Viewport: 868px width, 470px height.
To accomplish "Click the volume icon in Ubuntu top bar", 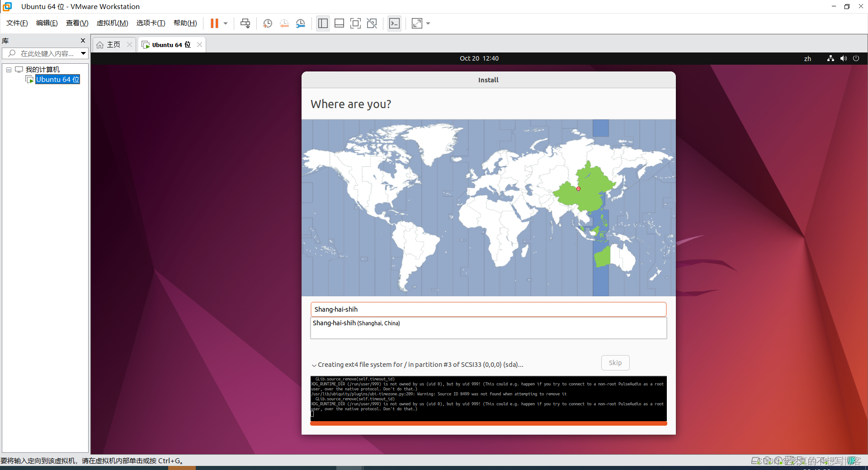I will [x=843, y=58].
